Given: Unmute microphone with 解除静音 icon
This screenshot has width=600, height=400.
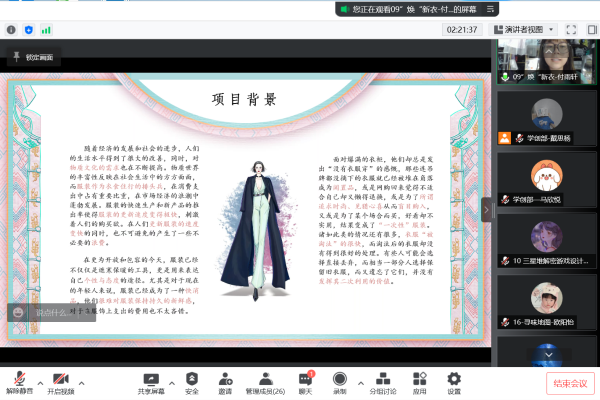Looking at the screenshot, I should click(x=18, y=379).
